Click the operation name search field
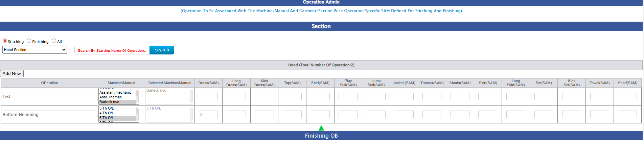The image size is (644, 141). (x=112, y=50)
